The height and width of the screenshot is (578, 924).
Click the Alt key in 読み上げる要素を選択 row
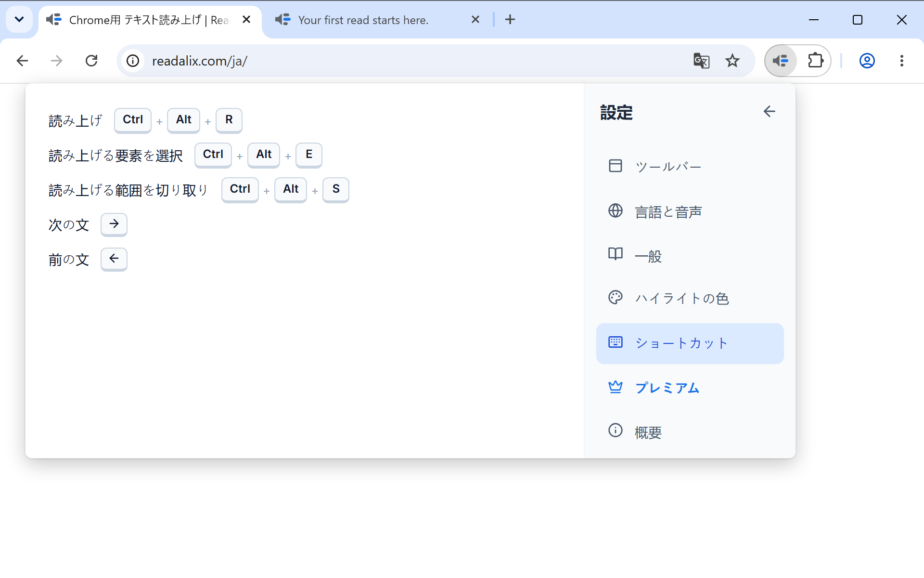pos(264,155)
